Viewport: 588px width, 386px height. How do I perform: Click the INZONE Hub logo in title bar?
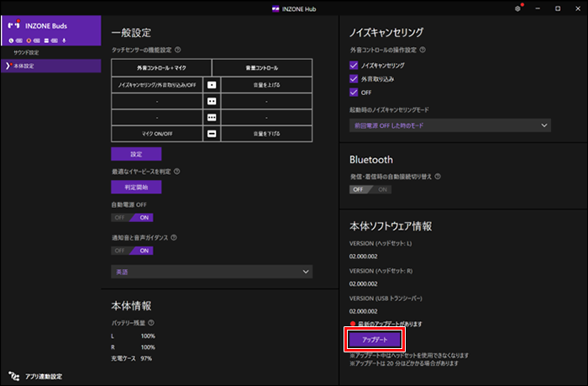(276, 8)
